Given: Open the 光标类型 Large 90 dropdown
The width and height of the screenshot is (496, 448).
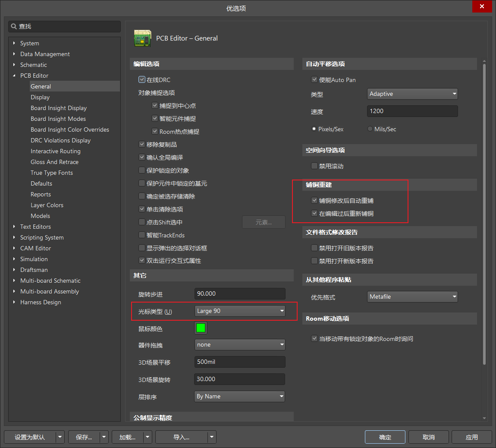Looking at the screenshot, I should [x=240, y=311].
